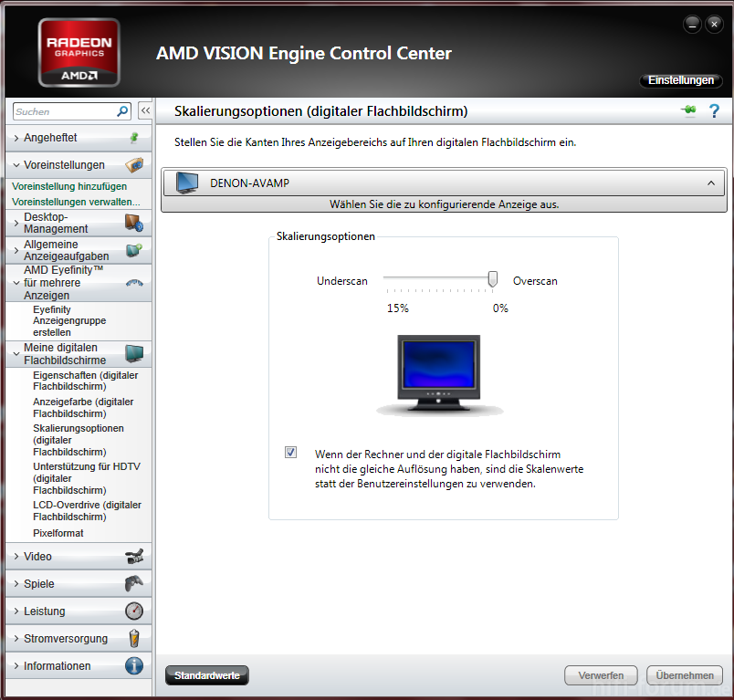Minimize the Control Center window
This screenshot has width=734, height=700.
pyautogui.click(x=692, y=24)
